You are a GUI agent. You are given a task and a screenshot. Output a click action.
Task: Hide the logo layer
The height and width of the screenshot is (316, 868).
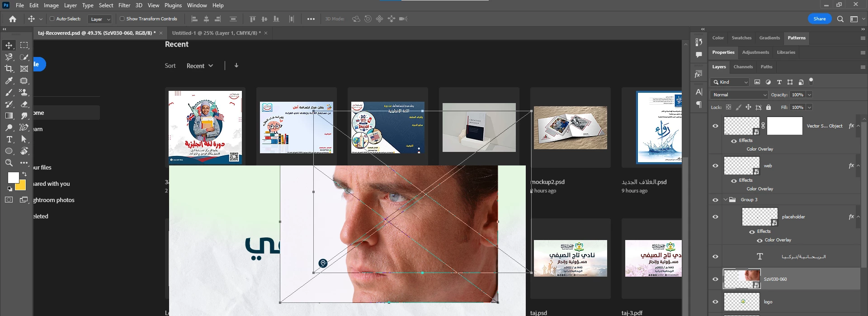pos(715,302)
